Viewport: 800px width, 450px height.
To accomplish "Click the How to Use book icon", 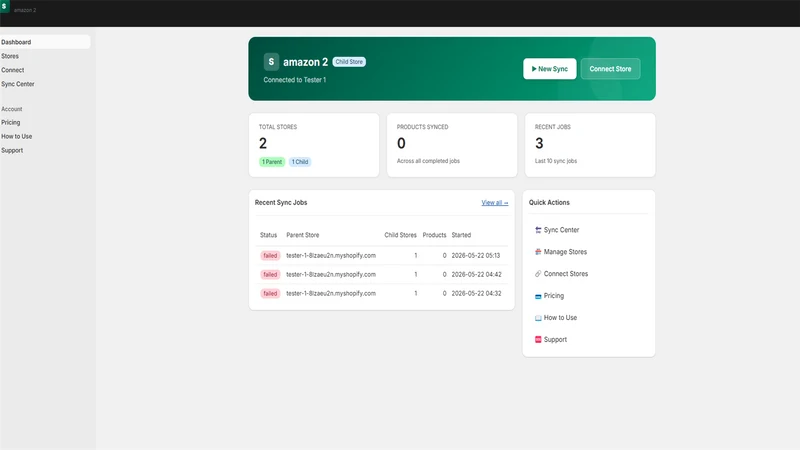I will click(x=538, y=318).
